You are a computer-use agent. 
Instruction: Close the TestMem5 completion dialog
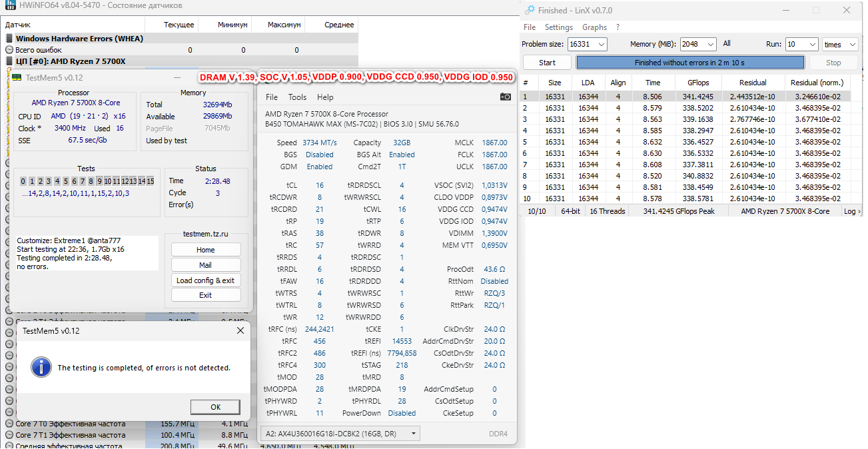[x=240, y=330]
